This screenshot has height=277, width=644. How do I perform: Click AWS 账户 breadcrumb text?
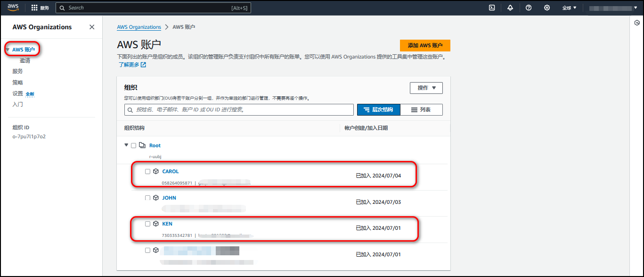click(x=184, y=27)
